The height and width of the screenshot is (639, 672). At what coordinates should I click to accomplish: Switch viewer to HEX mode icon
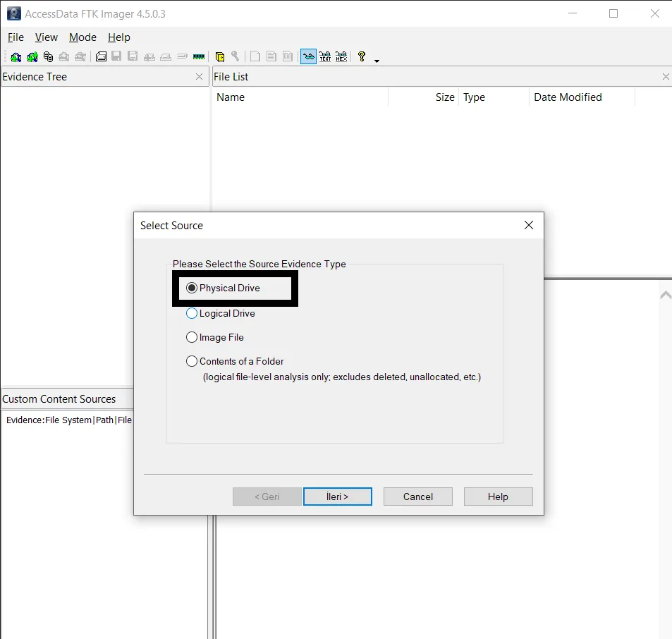pyautogui.click(x=341, y=56)
